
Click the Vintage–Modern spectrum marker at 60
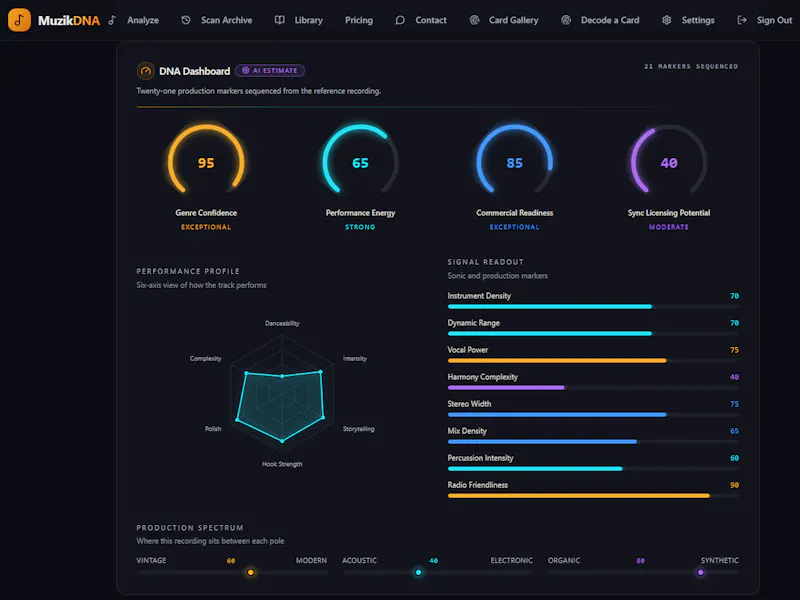[x=251, y=572]
